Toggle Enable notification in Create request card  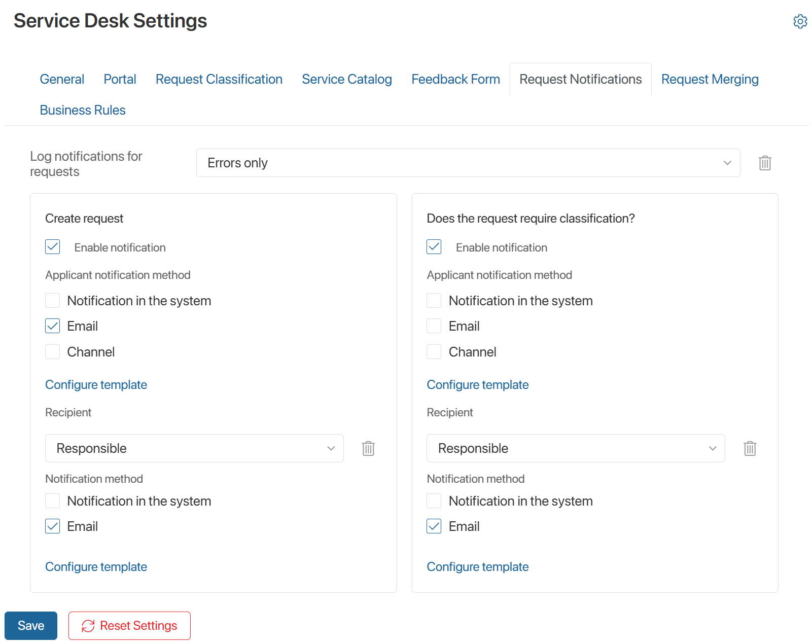[x=53, y=247]
